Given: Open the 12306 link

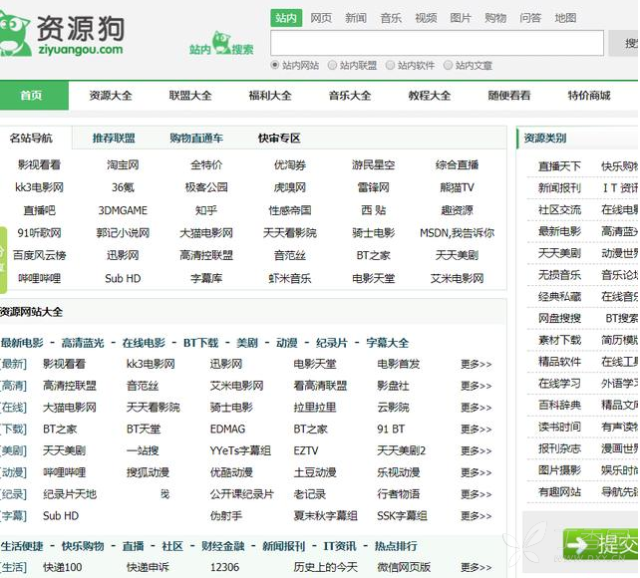Looking at the screenshot, I should [224, 567].
